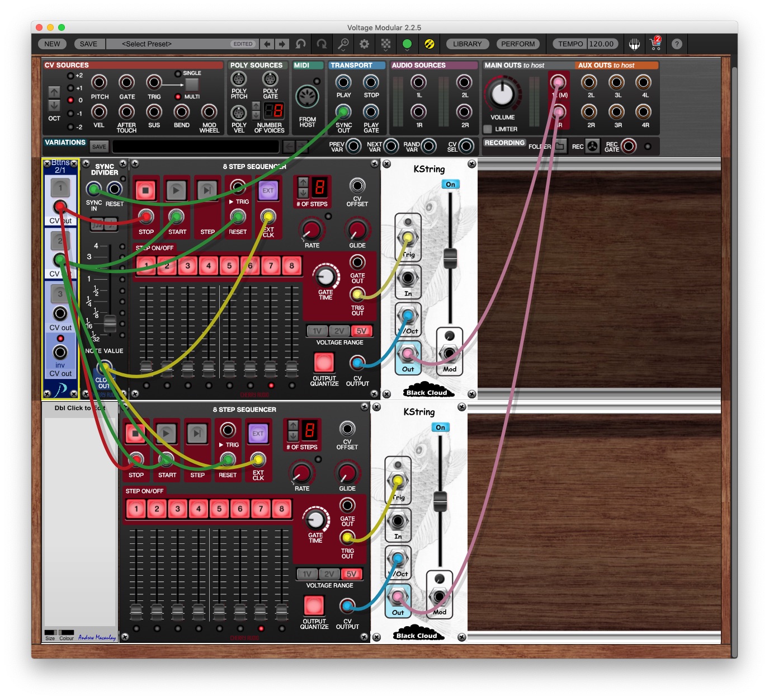Open settings gear in top toolbar
The width and height of the screenshot is (769, 700).
point(364,44)
